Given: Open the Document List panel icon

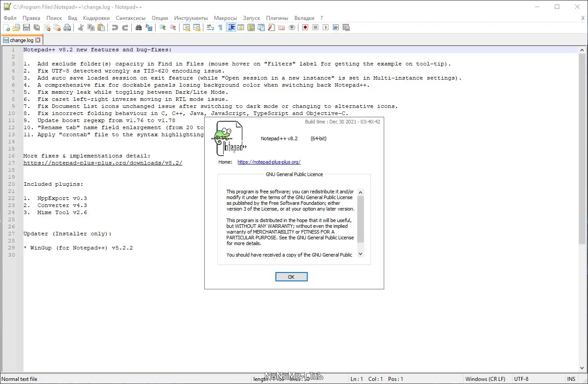Looking at the screenshot, I should click(x=261, y=27).
